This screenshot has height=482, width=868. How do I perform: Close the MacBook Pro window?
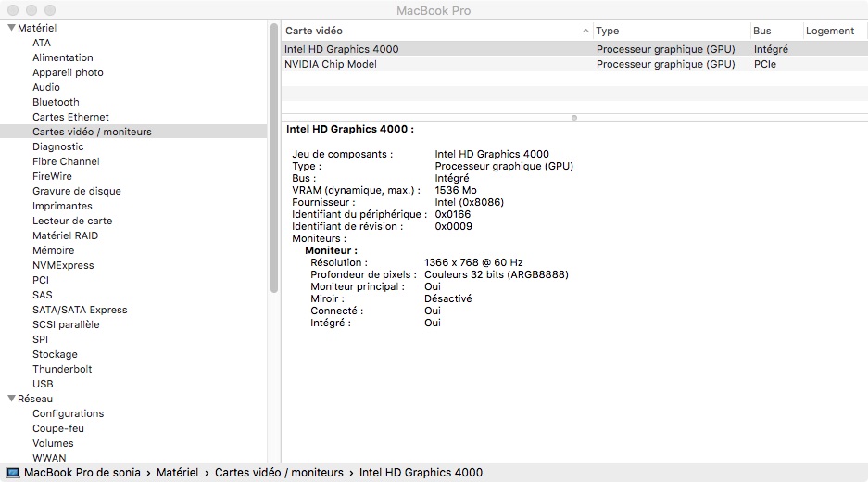(13, 10)
